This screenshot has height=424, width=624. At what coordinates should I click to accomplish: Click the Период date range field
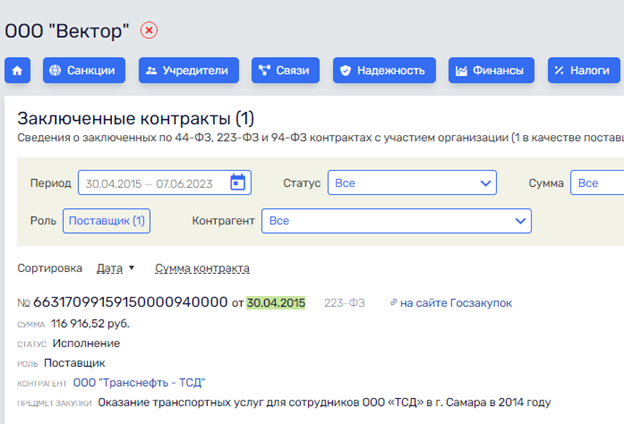(165, 183)
